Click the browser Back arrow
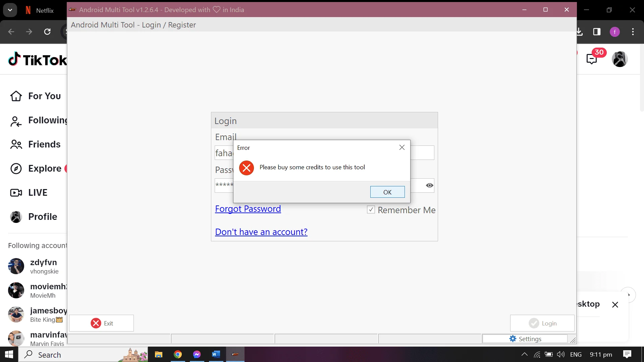The height and width of the screenshot is (362, 644). pos(11,32)
